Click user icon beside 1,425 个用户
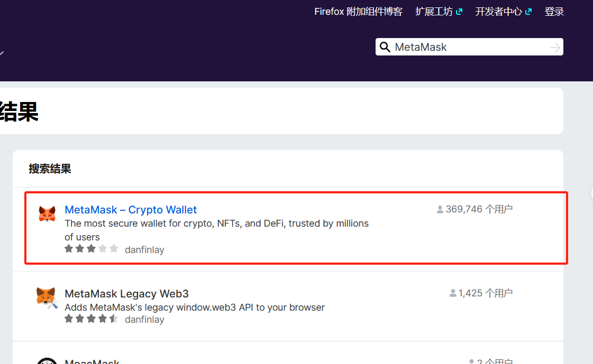 453,293
